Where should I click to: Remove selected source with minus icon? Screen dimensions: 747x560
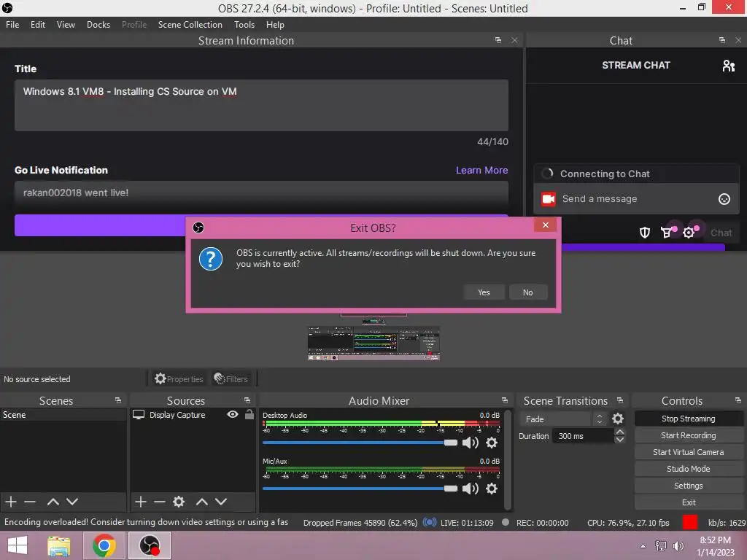pos(160,502)
